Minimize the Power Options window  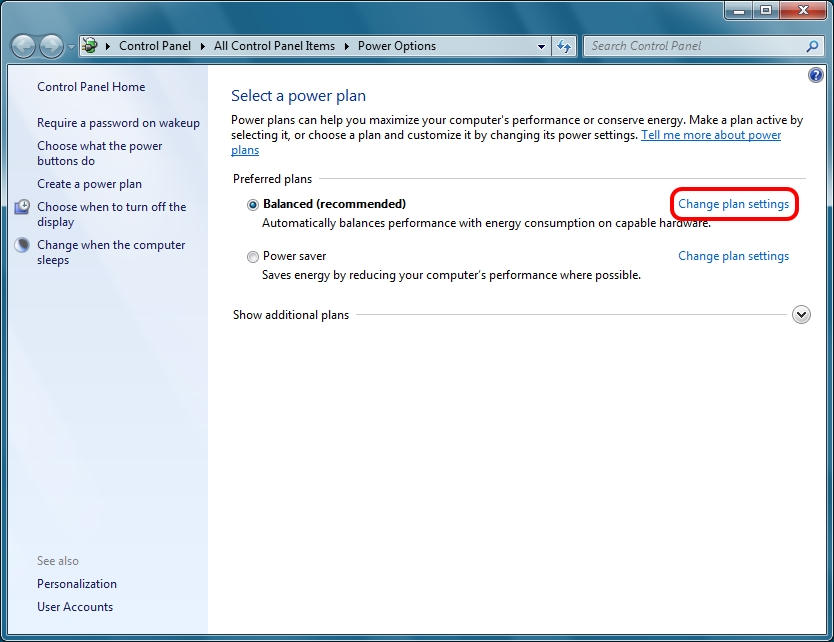[x=739, y=10]
